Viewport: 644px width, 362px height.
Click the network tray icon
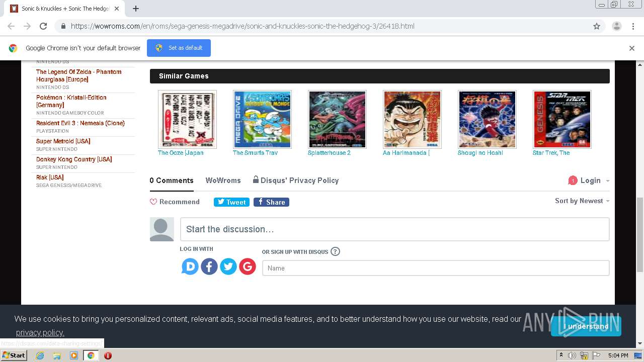[x=584, y=355]
